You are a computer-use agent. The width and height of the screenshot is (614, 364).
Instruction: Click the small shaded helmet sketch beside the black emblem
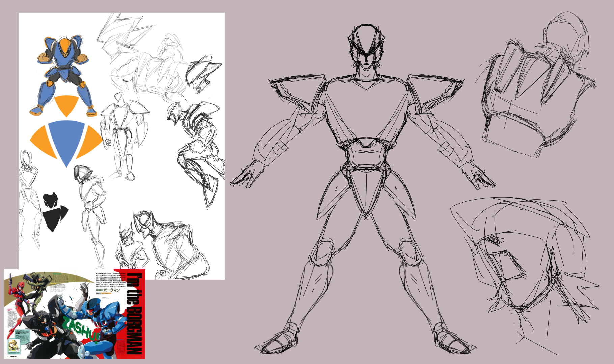(x=82, y=173)
